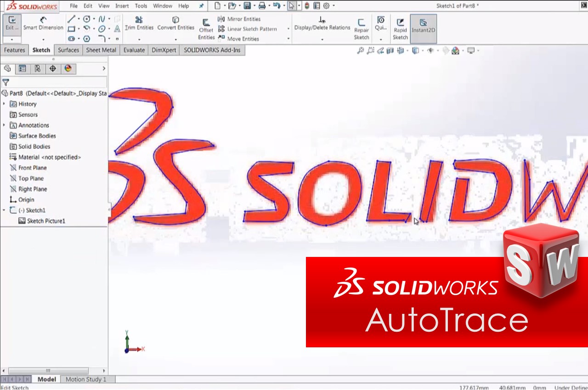588x390 pixels.
Task: Select the Offset Entities tool
Action: pyautogui.click(x=206, y=29)
